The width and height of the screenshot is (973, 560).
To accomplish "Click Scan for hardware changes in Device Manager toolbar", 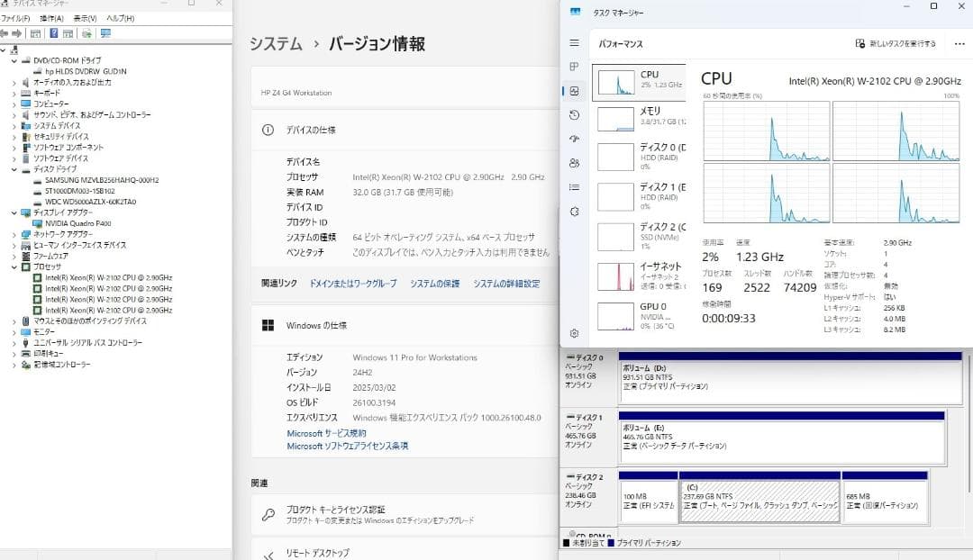I will (88, 33).
